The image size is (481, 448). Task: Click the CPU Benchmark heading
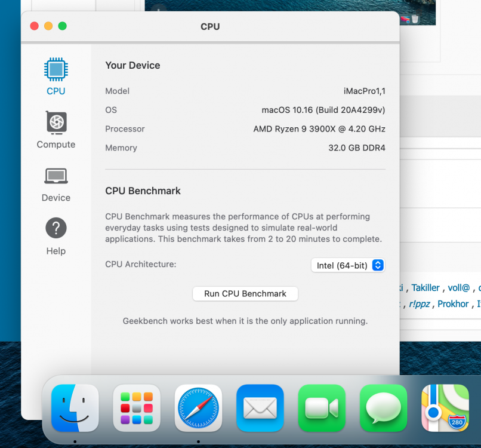coord(143,191)
